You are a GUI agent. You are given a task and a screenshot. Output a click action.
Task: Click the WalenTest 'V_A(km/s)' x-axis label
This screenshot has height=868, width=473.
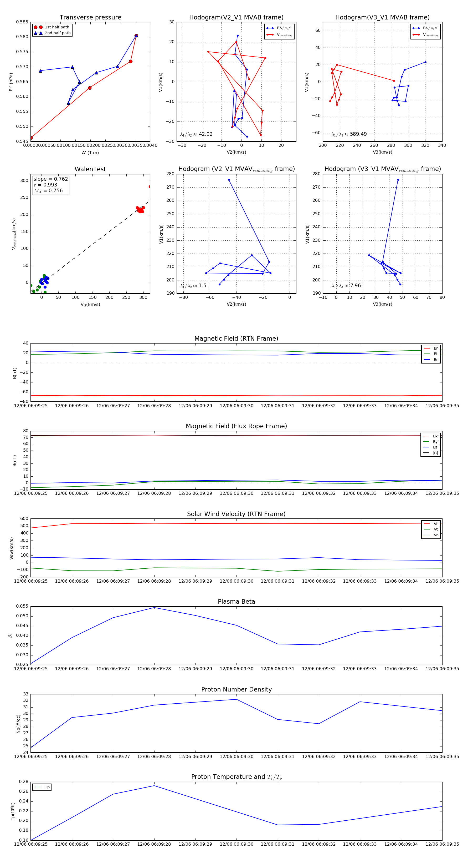[90, 305]
